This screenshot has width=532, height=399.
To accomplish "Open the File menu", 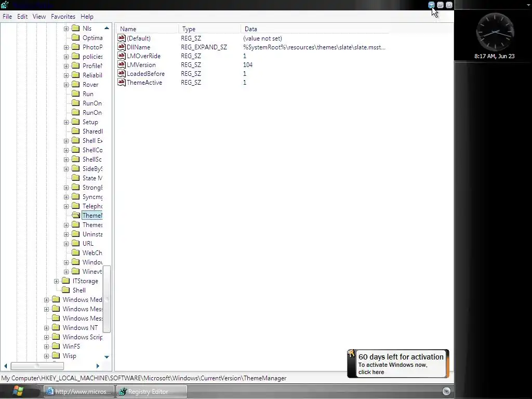I will [x=7, y=16].
